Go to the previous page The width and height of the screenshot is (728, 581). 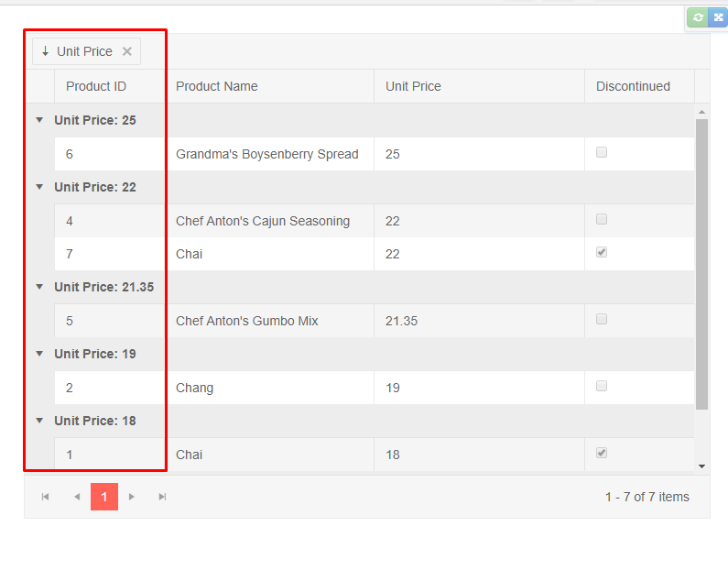pos(77,497)
